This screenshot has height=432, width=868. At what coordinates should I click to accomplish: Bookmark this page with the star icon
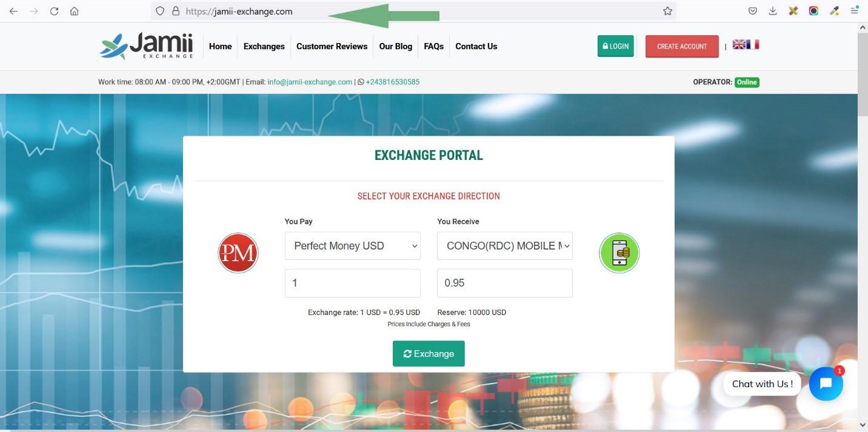point(667,11)
